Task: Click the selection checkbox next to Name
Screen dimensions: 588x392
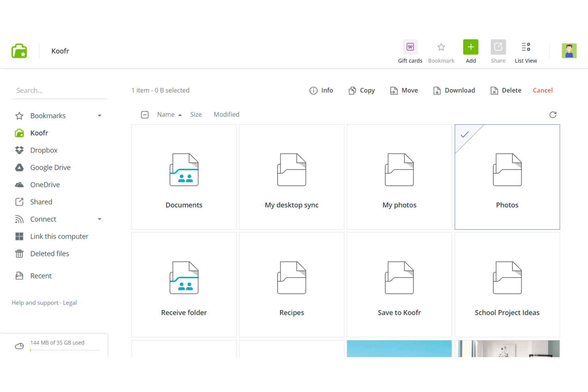Action: point(145,114)
